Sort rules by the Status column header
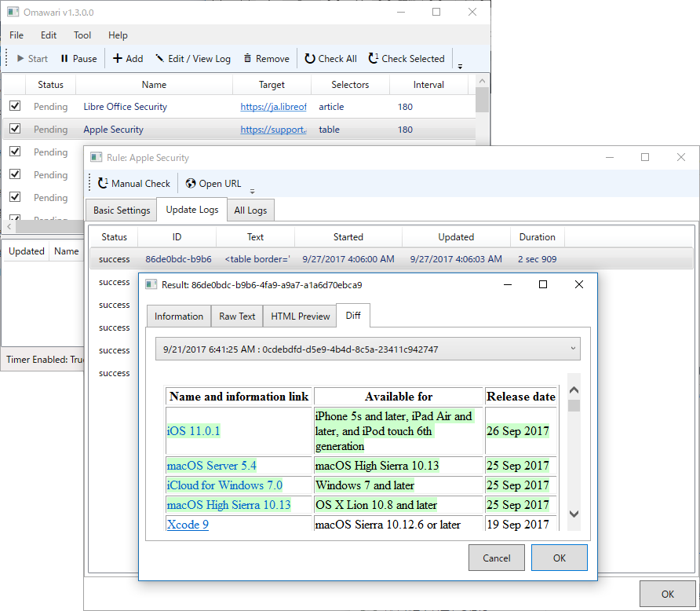The height and width of the screenshot is (611, 700). click(50, 85)
